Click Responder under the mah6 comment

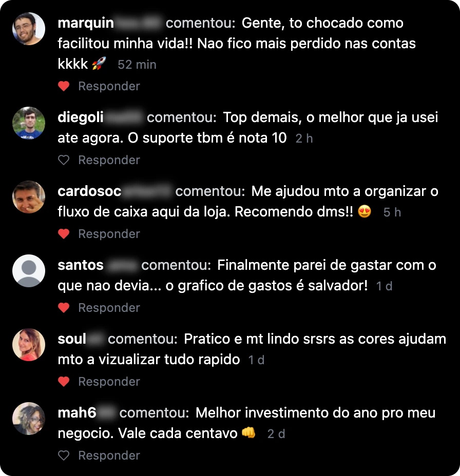coord(109,455)
